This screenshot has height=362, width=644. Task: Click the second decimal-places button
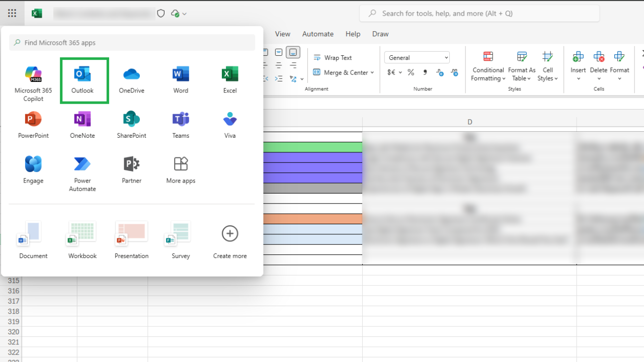pyautogui.click(x=454, y=72)
